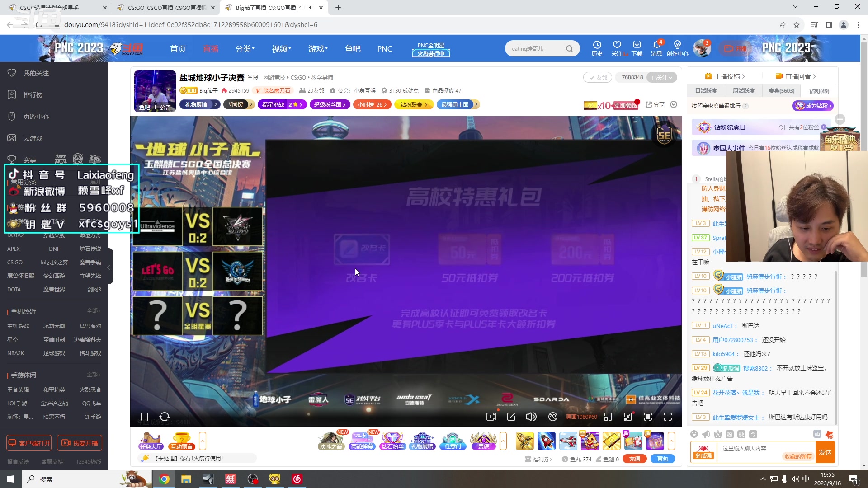Open the 原画1080P60 quality selector

tap(581, 417)
